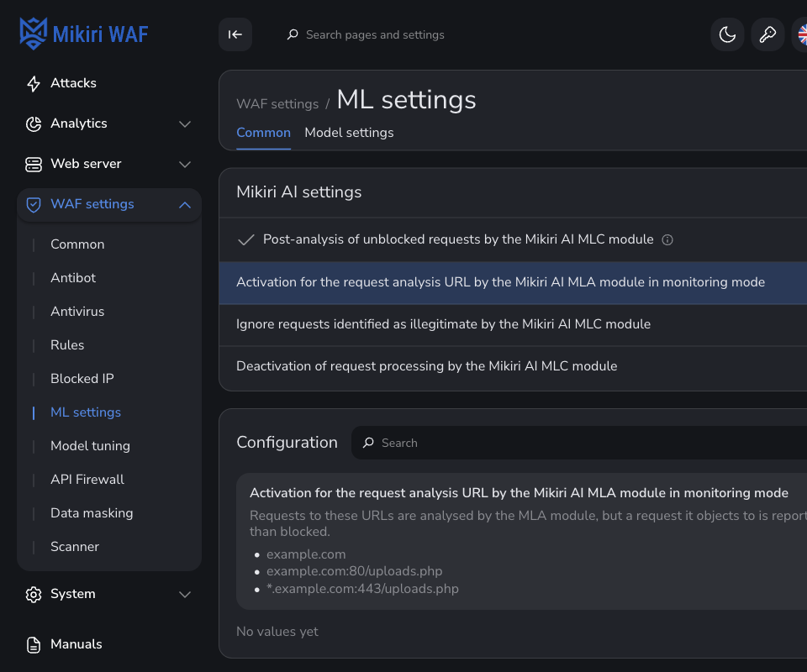807x672 pixels.
Task: Focus the Configuration search field
Action: click(x=579, y=443)
